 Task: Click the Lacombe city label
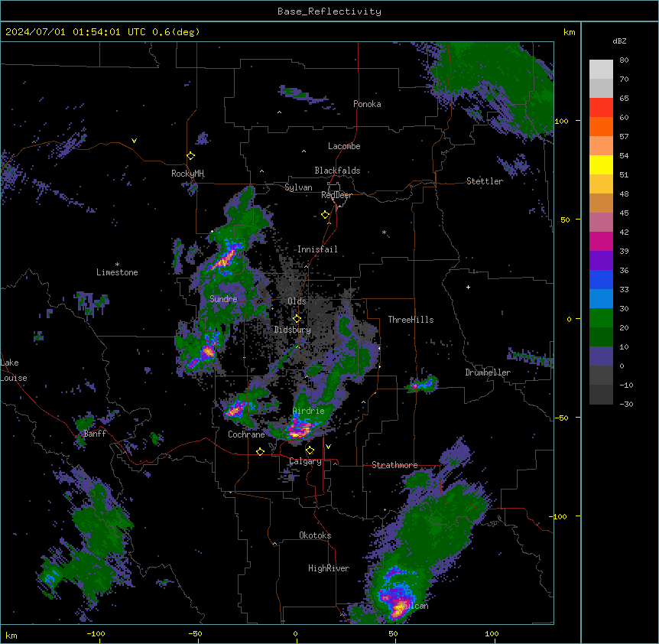(344, 146)
